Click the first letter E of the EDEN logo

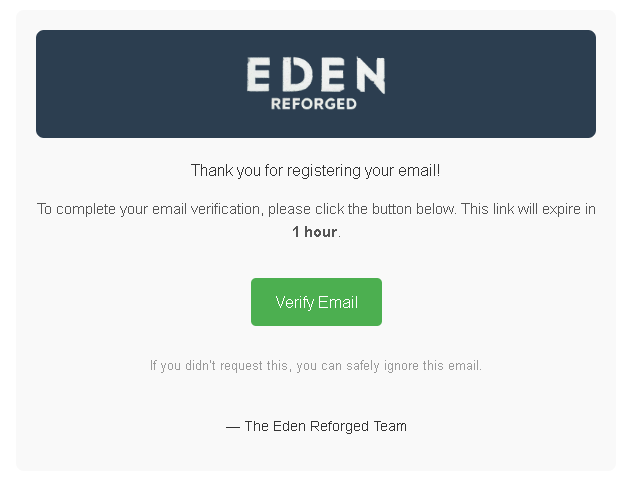tap(260, 76)
